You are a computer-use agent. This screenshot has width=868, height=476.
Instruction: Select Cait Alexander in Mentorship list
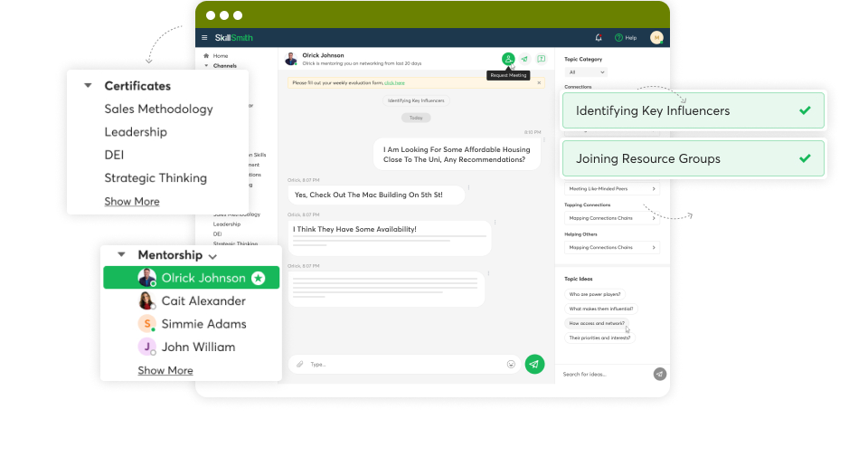(203, 301)
